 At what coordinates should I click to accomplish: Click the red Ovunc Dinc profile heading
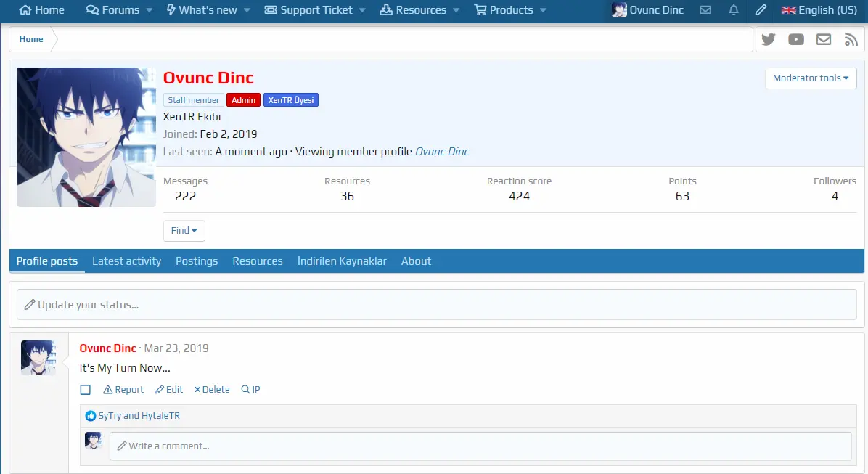tap(208, 78)
